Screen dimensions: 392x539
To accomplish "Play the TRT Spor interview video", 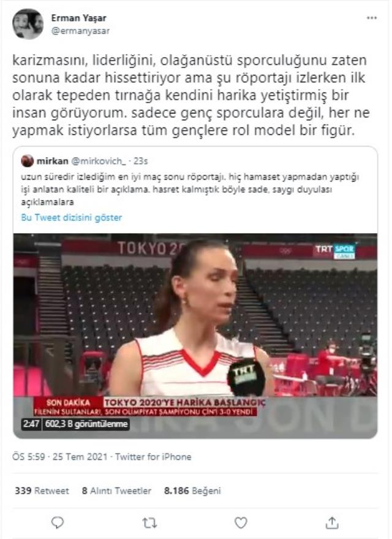I will pos(195,336).
